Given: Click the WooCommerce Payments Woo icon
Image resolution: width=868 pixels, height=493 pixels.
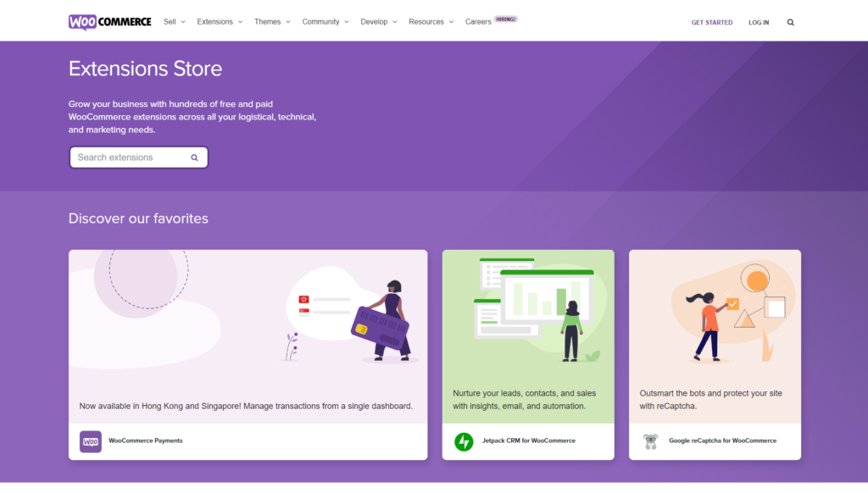Looking at the screenshot, I should 90,441.
